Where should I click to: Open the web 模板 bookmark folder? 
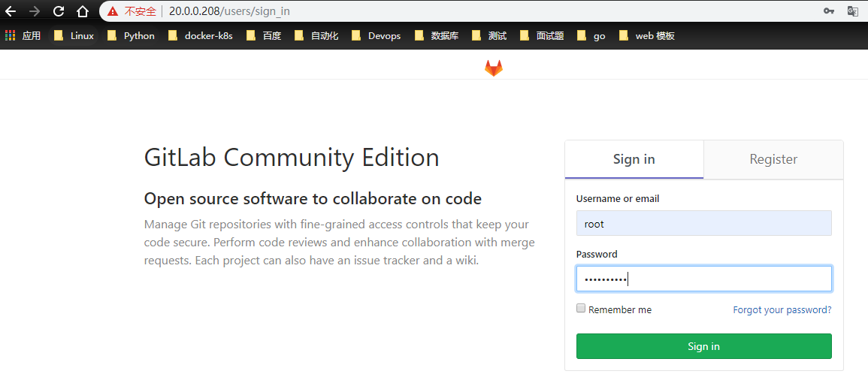647,36
